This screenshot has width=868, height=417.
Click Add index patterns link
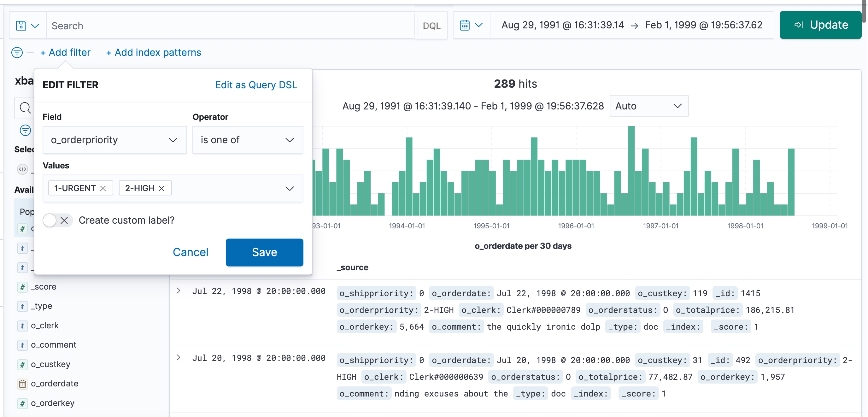coord(154,53)
